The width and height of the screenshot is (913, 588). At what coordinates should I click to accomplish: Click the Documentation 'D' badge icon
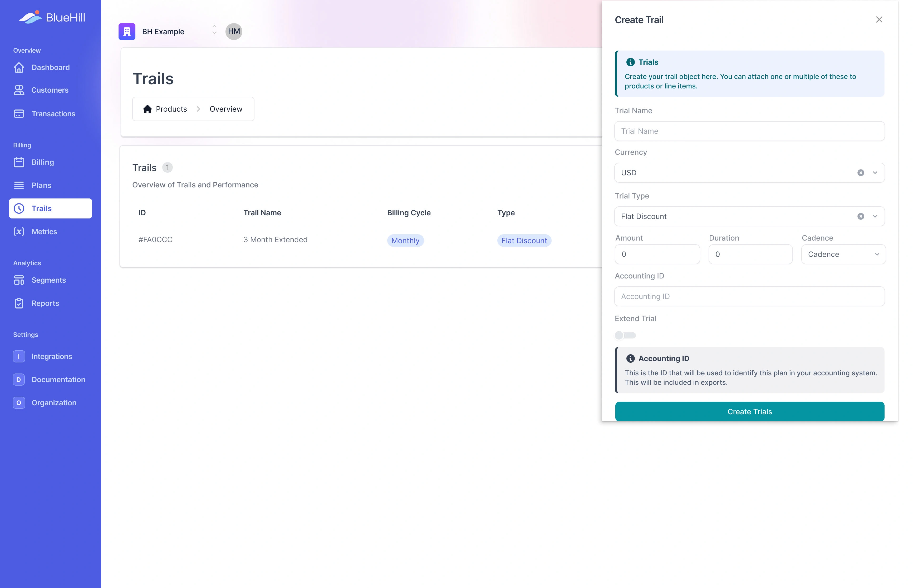19,380
